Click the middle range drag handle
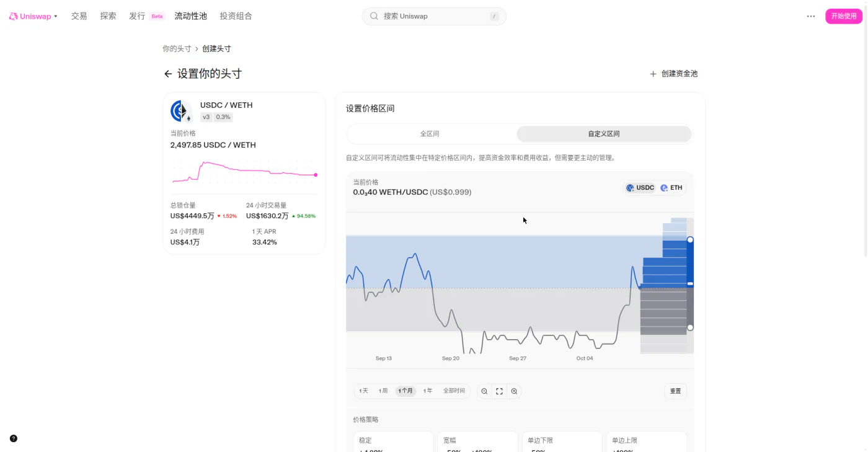 pyautogui.click(x=690, y=284)
